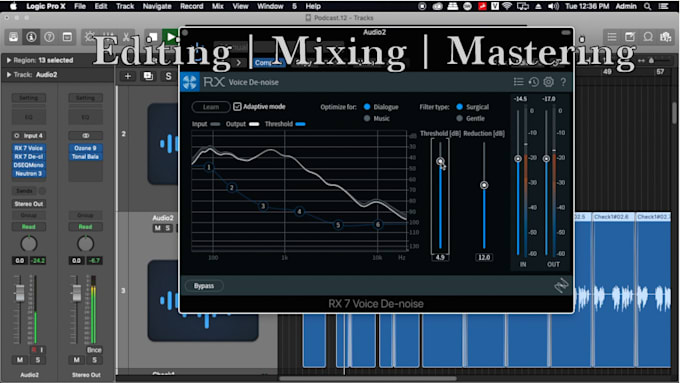This screenshot has width=680, height=383.
Task: Click the Reduction value field 12.0
Action: point(484,257)
